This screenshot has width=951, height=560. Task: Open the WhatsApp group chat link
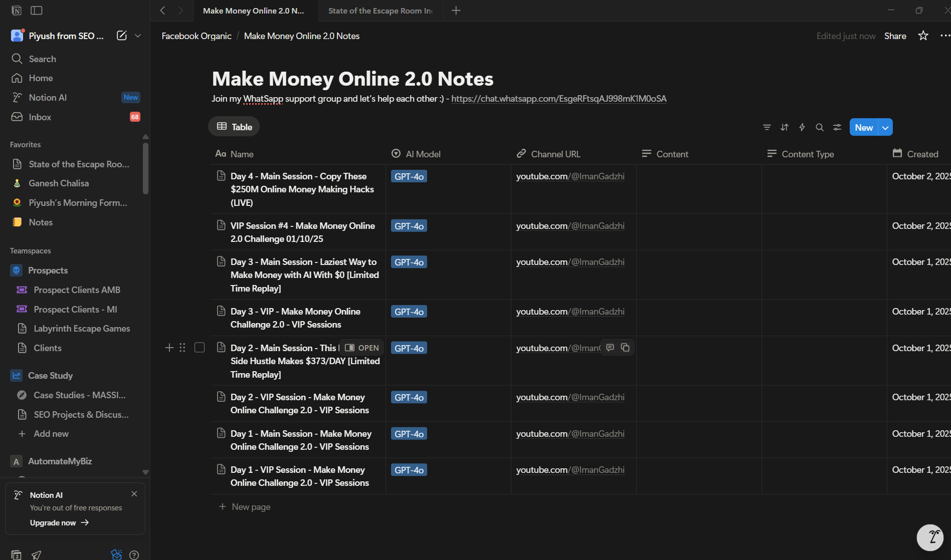click(x=559, y=99)
